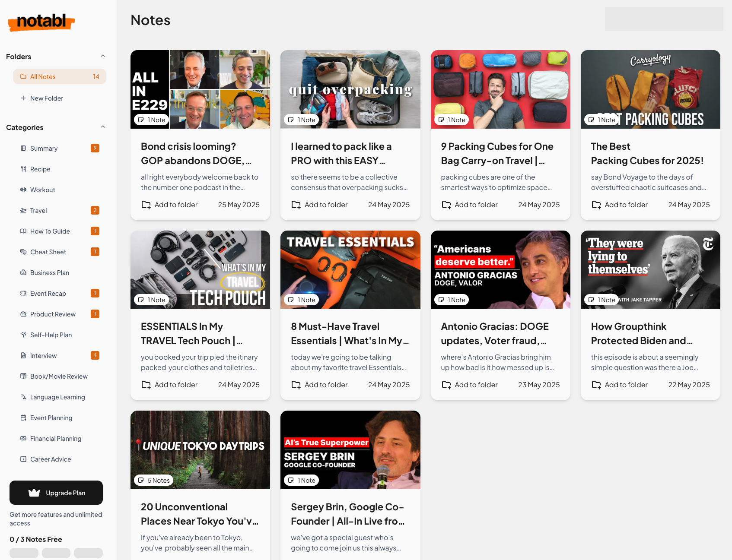Click the Summary count badge 9
Viewport: 732px width, 560px height.
point(95,148)
